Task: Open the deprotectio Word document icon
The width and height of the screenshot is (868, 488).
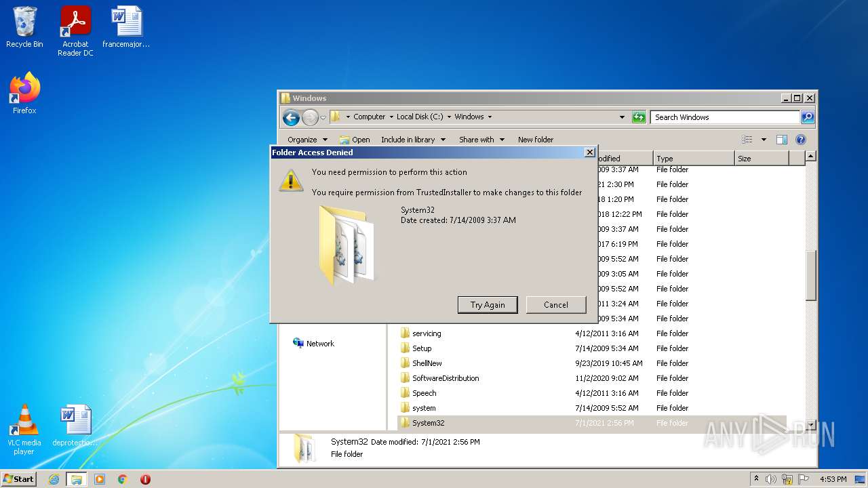Action: pos(75,426)
